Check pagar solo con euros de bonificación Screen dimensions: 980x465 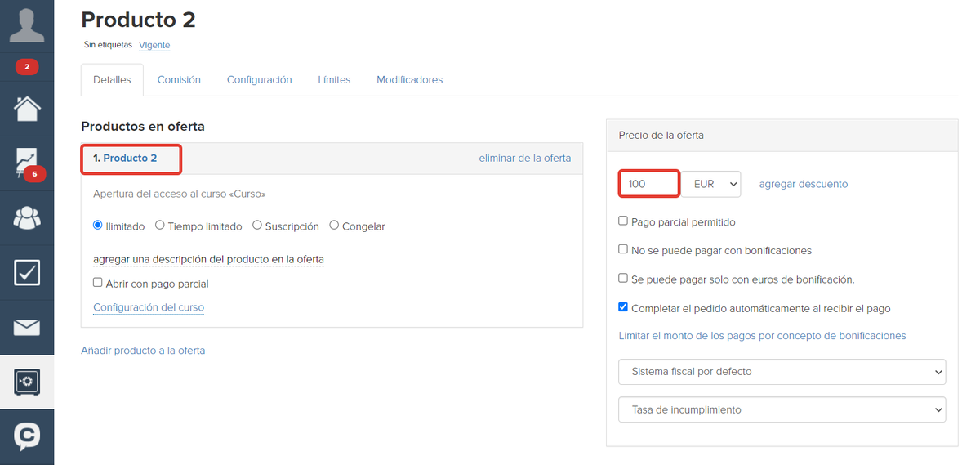pos(623,279)
